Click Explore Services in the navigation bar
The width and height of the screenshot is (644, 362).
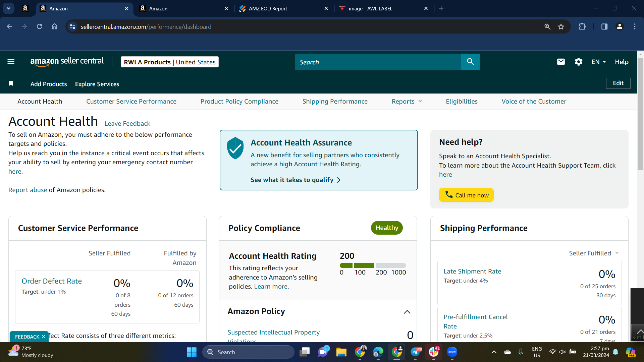(x=97, y=84)
